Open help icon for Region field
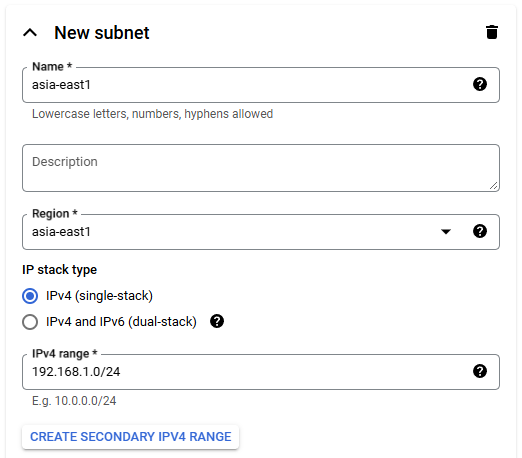The image size is (522, 458). [x=480, y=231]
